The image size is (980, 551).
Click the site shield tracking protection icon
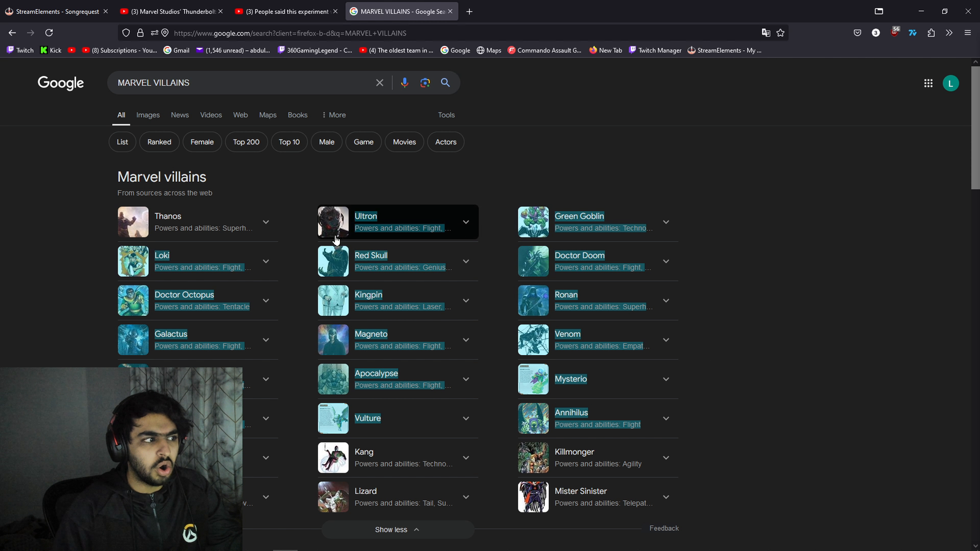pyautogui.click(x=126, y=33)
